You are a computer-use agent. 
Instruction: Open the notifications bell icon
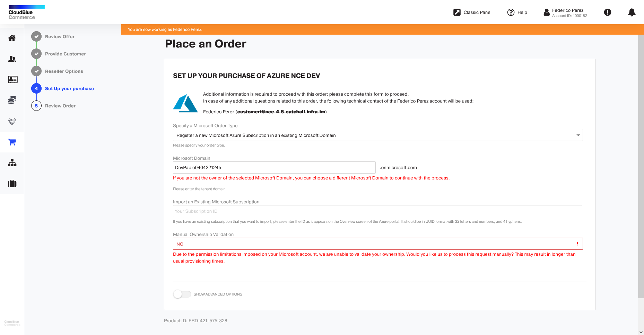[x=632, y=12]
